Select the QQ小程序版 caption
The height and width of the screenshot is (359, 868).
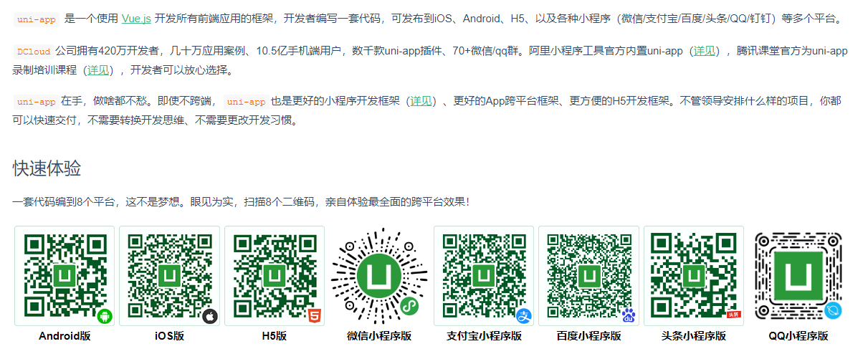[798, 335]
